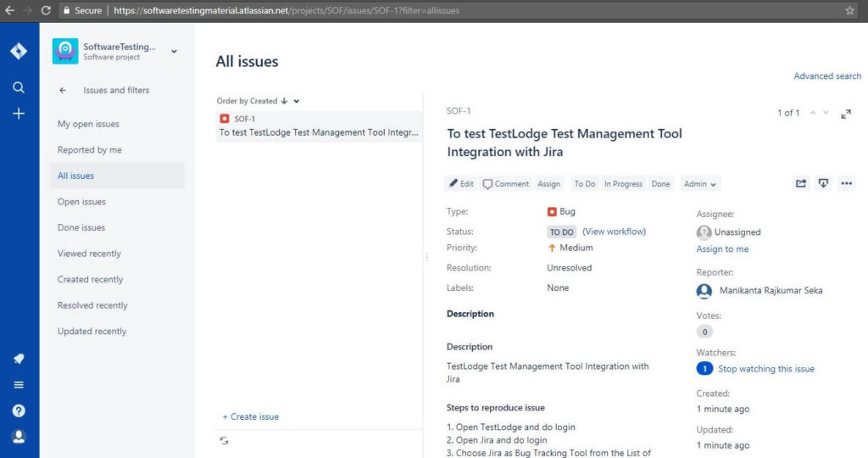868x458 pixels.
Task: Select the My open issues filter
Action: [x=88, y=124]
